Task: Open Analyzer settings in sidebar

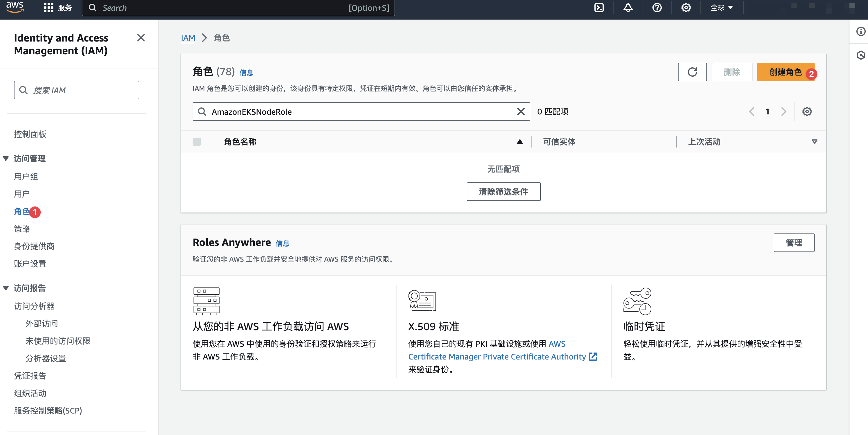Action: tap(46, 358)
